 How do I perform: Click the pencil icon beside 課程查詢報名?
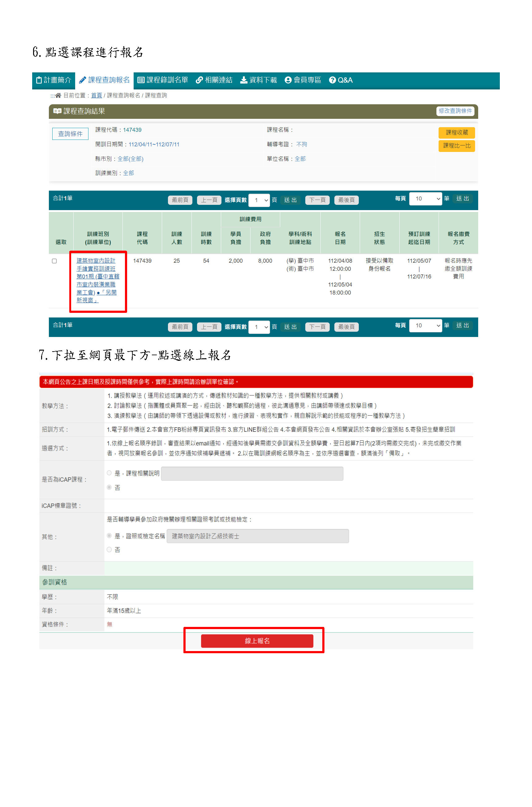(x=82, y=80)
